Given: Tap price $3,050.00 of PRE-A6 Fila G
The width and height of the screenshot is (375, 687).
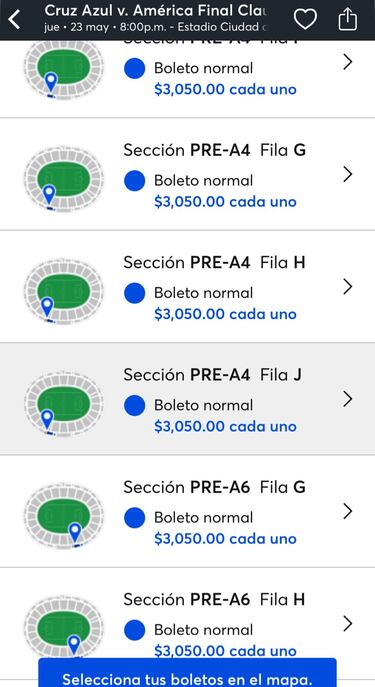Looking at the screenshot, I should (189, 538).
